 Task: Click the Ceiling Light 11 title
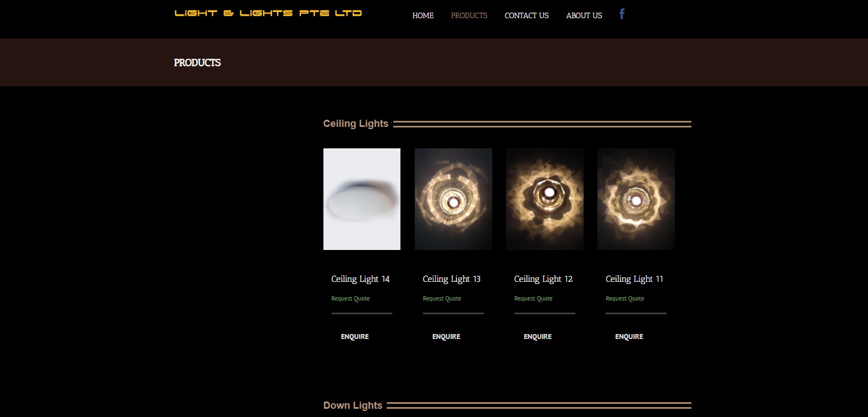tap(635, 279)
